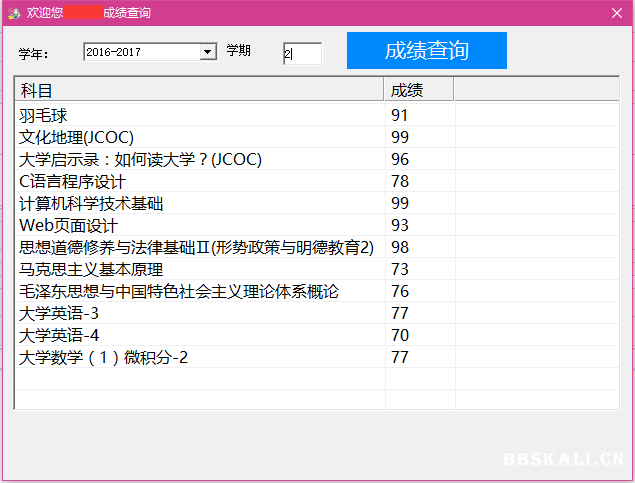635x483 pixels.
Task: Click the 学期 input field
Action: coord(302,54)
